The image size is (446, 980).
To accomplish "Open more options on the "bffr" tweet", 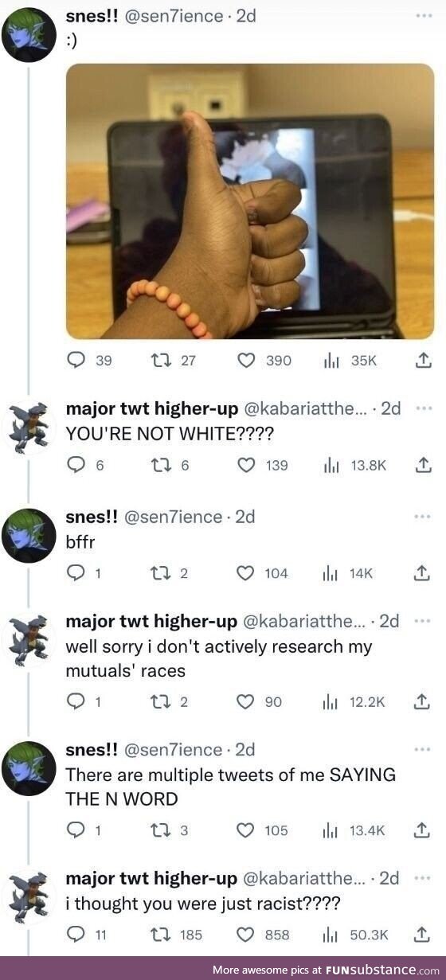I will [x=422, y=515].
